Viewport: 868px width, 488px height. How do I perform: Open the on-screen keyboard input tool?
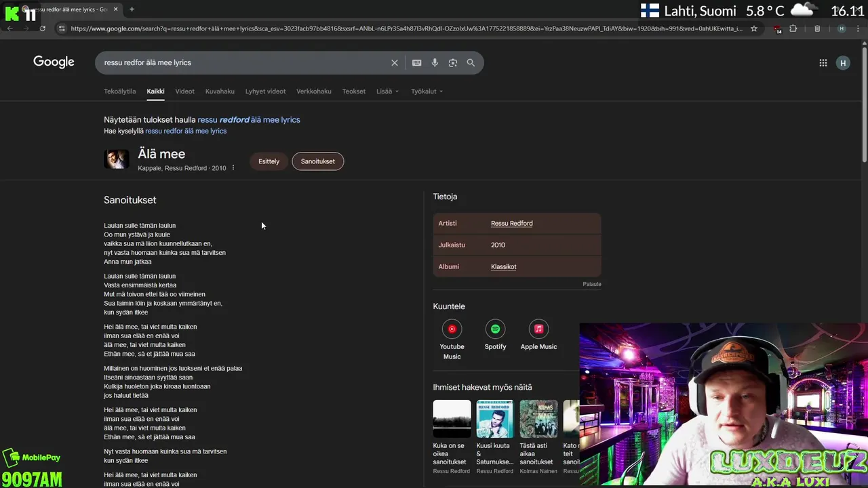(x=417, y=62)
